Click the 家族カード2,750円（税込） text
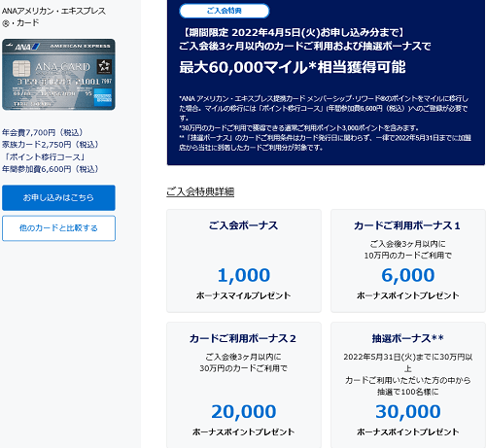486x448 pixels. click(x=51, y=145)
